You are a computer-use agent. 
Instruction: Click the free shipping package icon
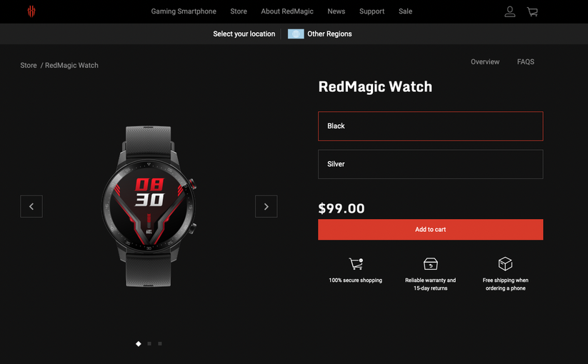pos(505,263)
